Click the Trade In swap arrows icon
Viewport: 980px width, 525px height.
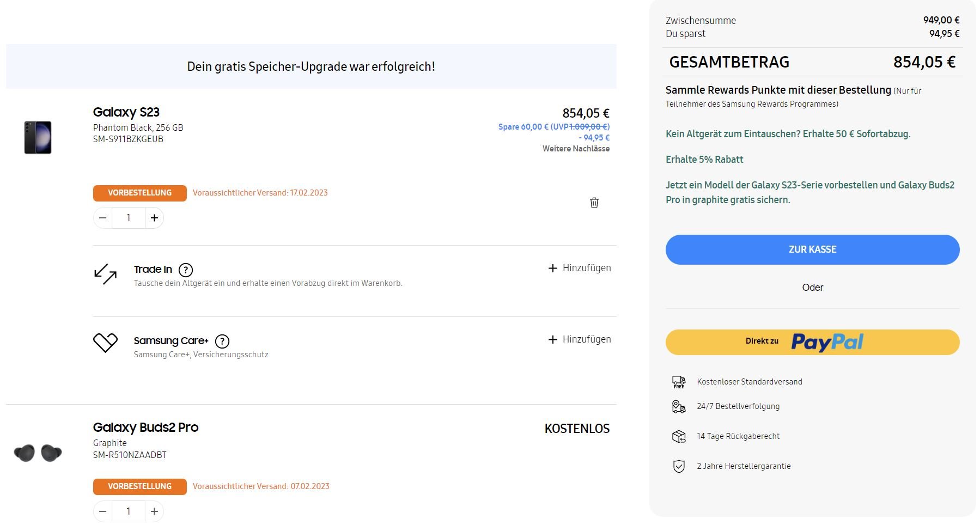point(105,274)
